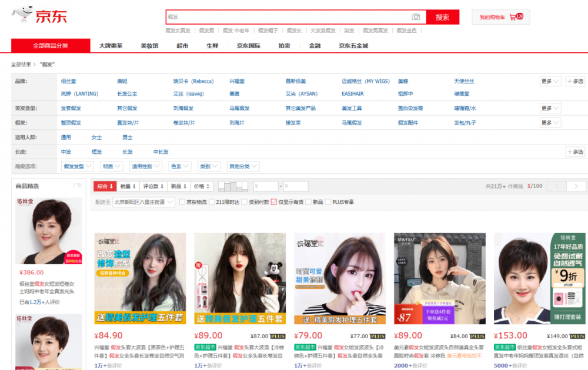Uncheck the 仅显示有货 checkbox
Image resolution: width=588 pixels, height=370 pixels.
pos(274,202)
